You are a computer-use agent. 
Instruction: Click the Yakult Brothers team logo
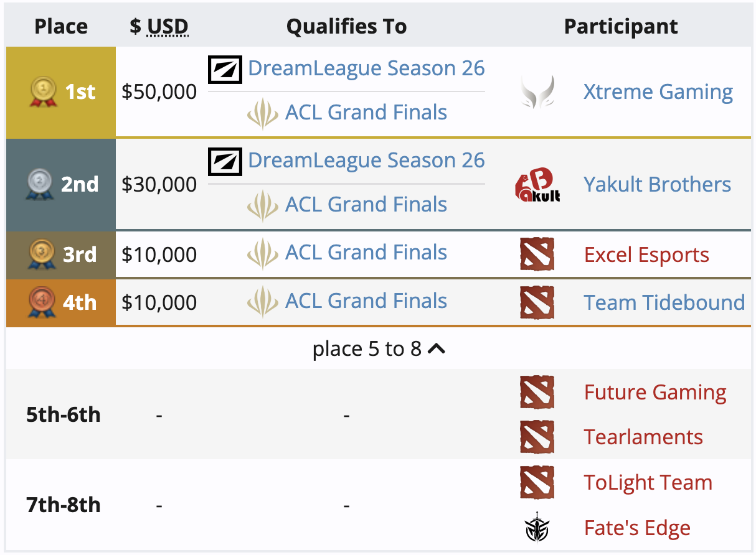[537, 185]
